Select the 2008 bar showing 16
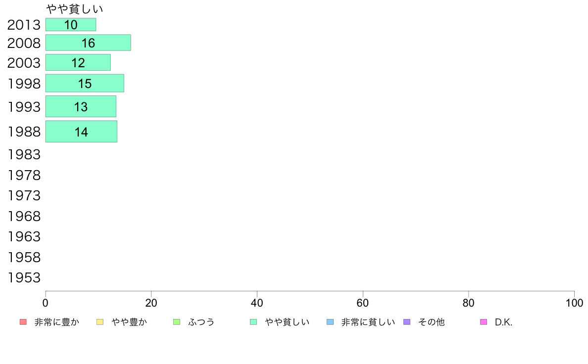 [88, 43]
